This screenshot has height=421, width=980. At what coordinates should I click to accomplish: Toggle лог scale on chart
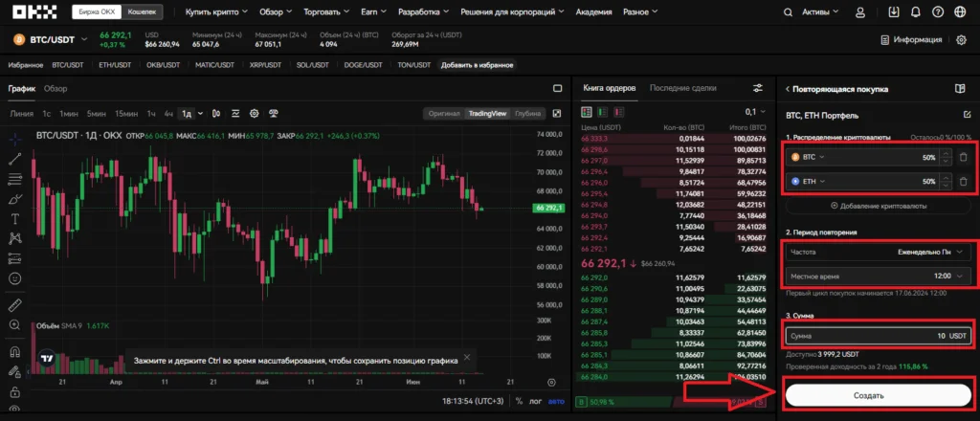click(x=536, y=401)
